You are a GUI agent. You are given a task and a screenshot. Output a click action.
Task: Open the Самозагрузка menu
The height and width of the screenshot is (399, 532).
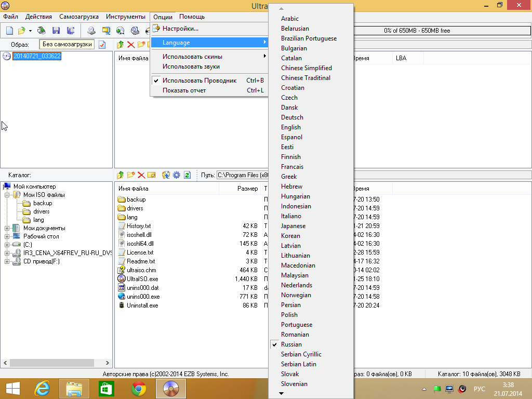click(79, 17)
